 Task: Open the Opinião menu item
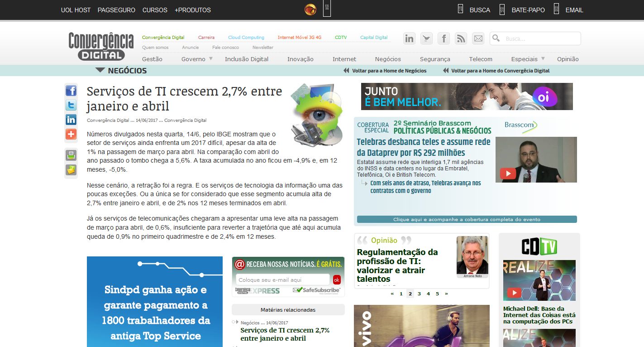coord(568,59)
